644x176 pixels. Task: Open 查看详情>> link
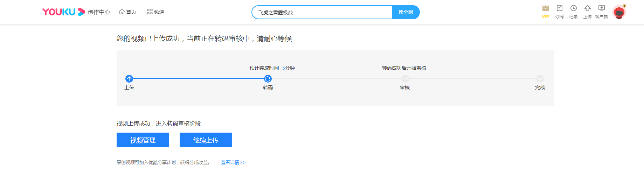[x=233, y=162]
